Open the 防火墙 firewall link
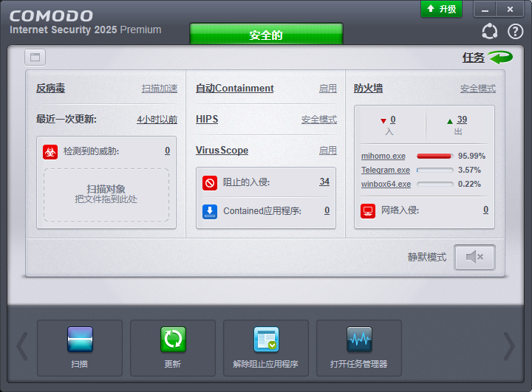 coord(368,88)
